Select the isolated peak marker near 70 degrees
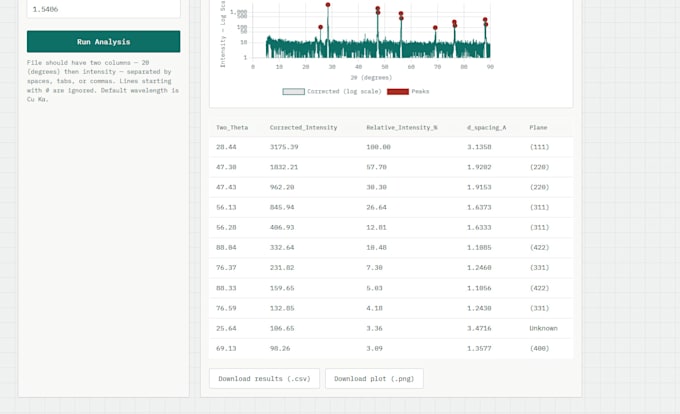The width and height of the screenshot is (680, 414). pyautogui.click(x=435, y=28)
